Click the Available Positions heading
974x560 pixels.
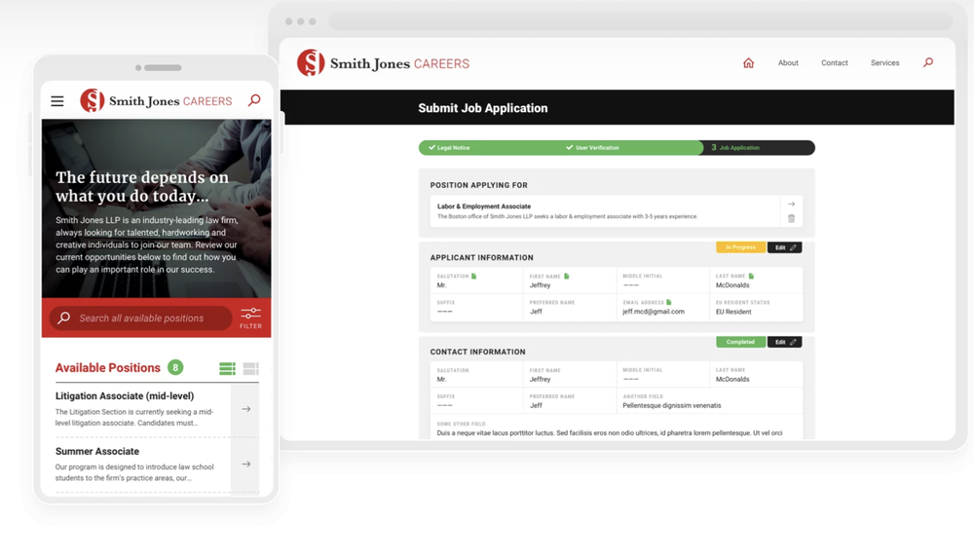107,367
